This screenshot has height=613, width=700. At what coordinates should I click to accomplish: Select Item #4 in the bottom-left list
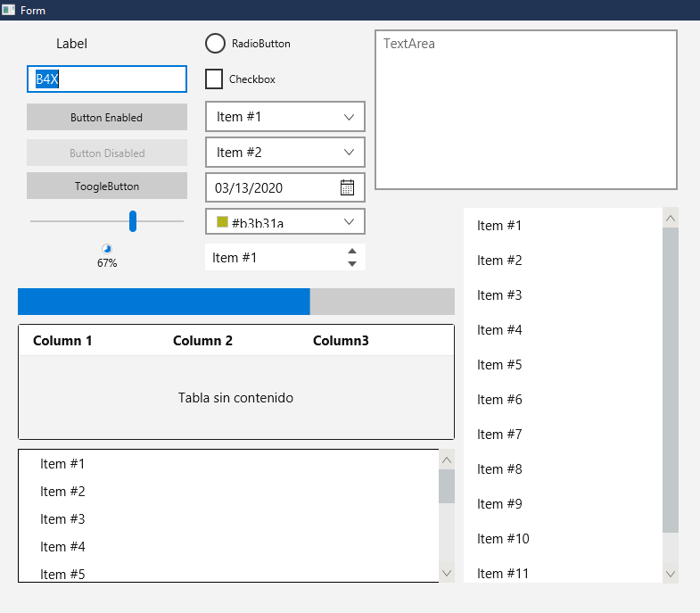pyautogui.click(x=228, y=547)
